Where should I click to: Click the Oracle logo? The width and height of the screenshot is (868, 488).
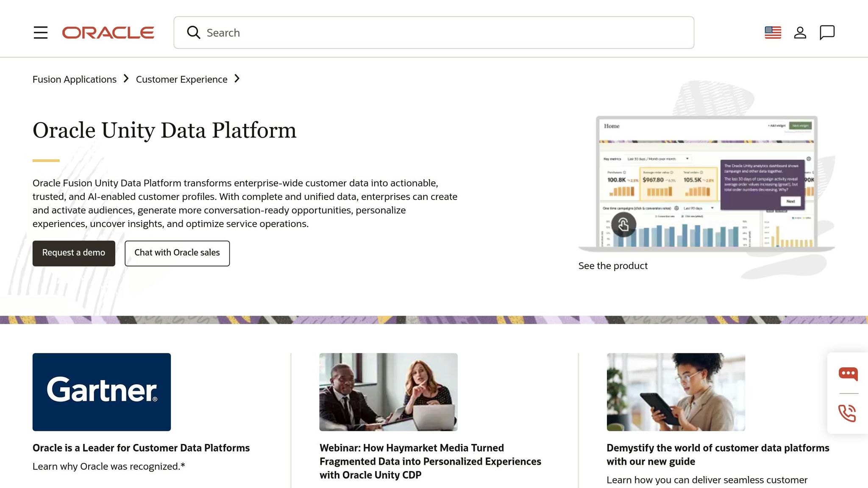(x=108, y=33)
